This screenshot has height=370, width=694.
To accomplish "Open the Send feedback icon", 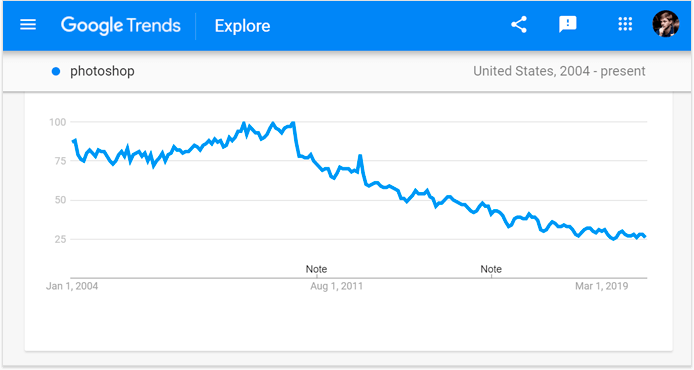I will click(x=567, y=25).
